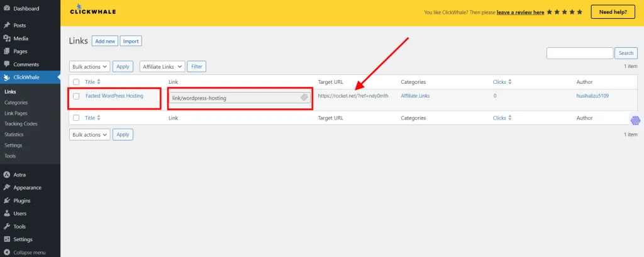Expand the Affiliate Links category filter
The image size is (644, 257).
162,66
